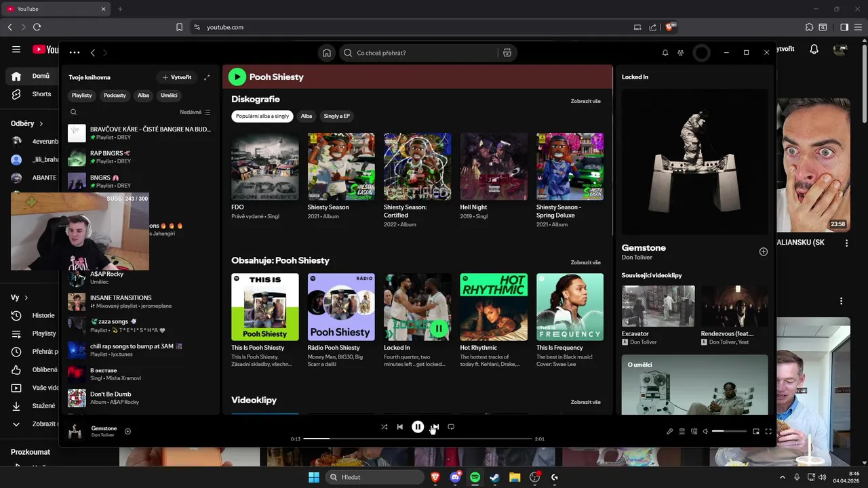
Task: Select the Alba discography filter
Action: 307,116
